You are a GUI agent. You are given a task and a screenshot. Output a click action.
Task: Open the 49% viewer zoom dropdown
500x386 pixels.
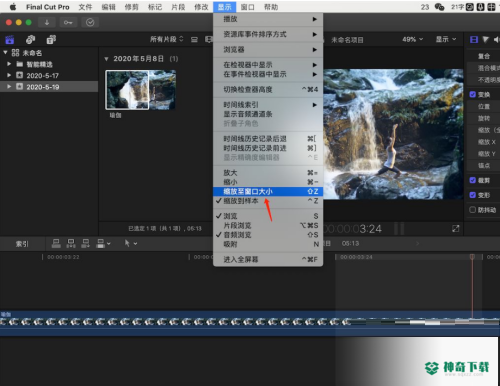point(412,39)
